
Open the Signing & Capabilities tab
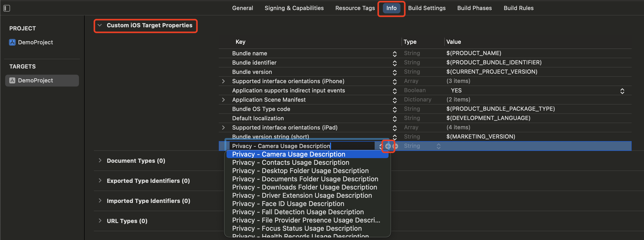pos(294,8)
